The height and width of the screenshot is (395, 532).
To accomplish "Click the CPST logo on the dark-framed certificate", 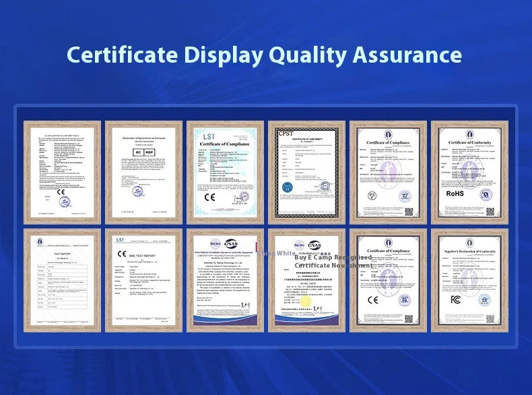I will click(285, 133).
